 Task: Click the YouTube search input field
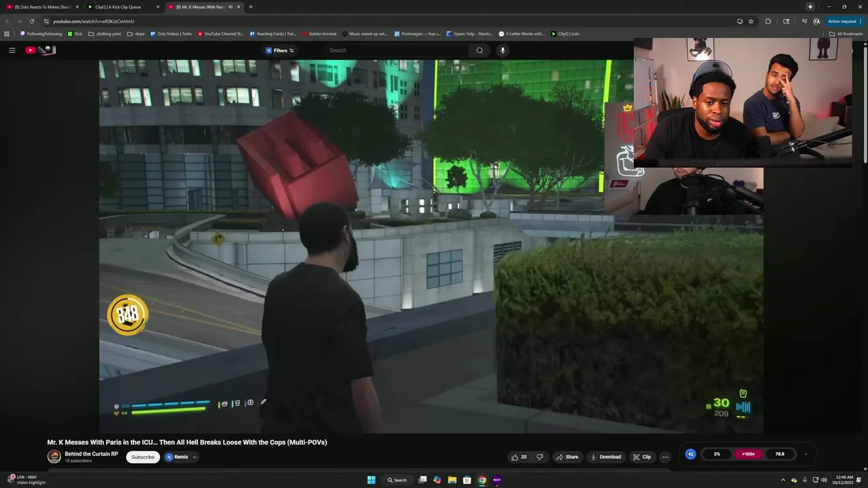click(397, 50)
